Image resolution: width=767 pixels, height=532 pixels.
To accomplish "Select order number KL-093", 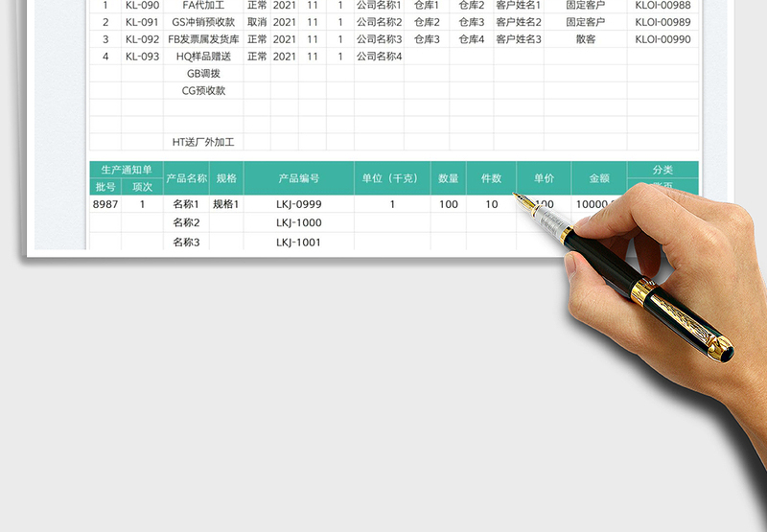I will pos(142,57).
